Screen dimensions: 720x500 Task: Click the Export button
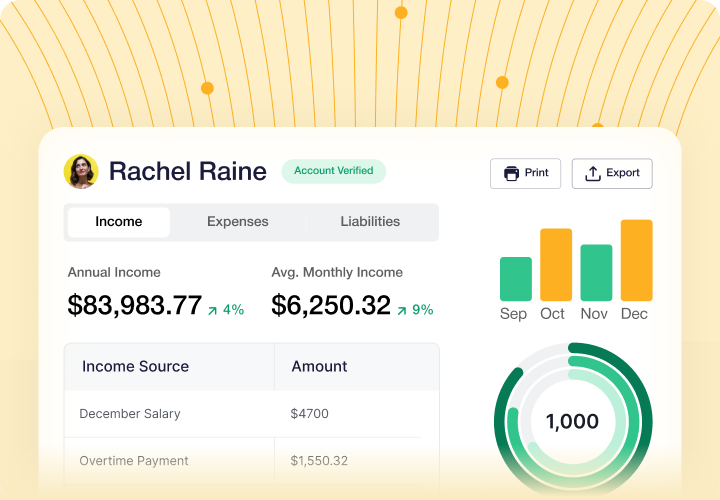[x=612, y=173]
